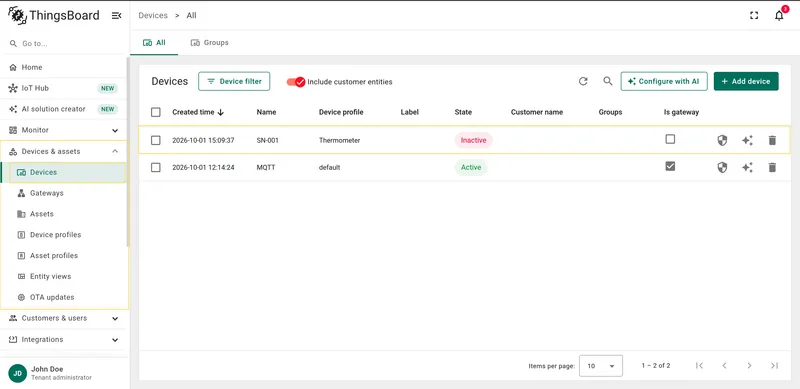This screenshot has width=800, height=389.
Task: Open AI solution creator in sidebar
Action: point(64,109)
